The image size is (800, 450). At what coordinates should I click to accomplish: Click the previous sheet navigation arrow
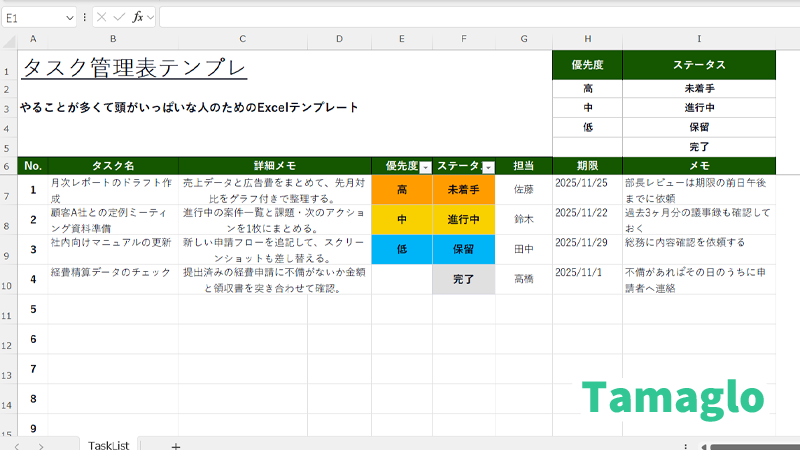pyautogui.click(x=14, y=444)
